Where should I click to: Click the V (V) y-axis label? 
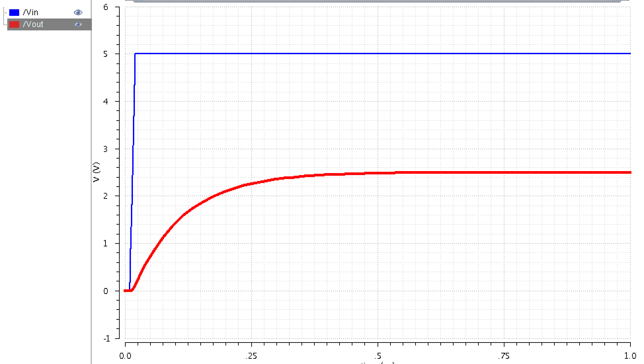click(96, 172)
